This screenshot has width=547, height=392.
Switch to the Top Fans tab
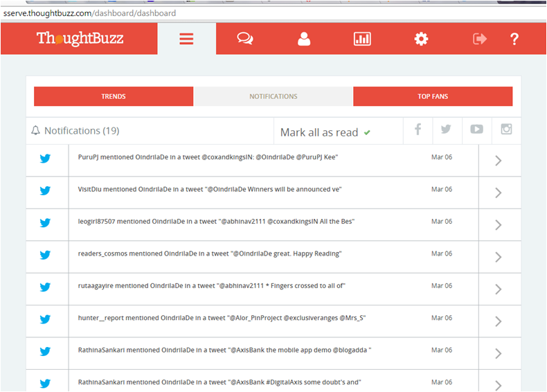click(x=433, y=96)
